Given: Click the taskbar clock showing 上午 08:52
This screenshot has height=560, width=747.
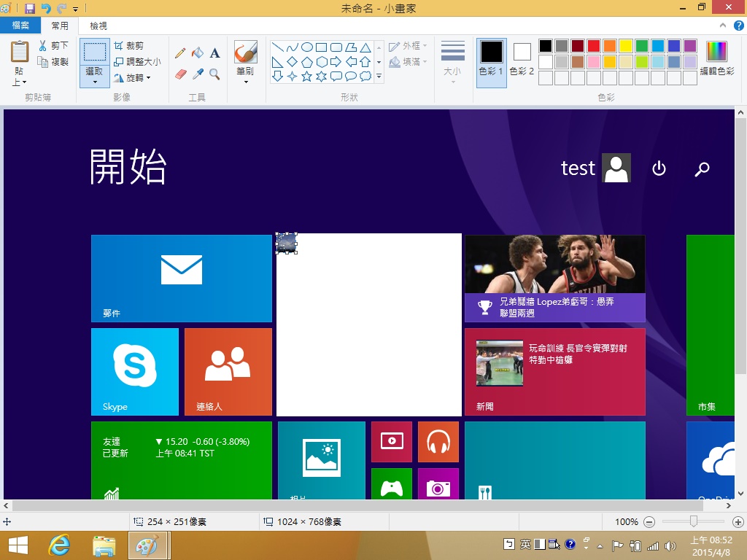Looking at the screenshot, I should coord(711,546).
